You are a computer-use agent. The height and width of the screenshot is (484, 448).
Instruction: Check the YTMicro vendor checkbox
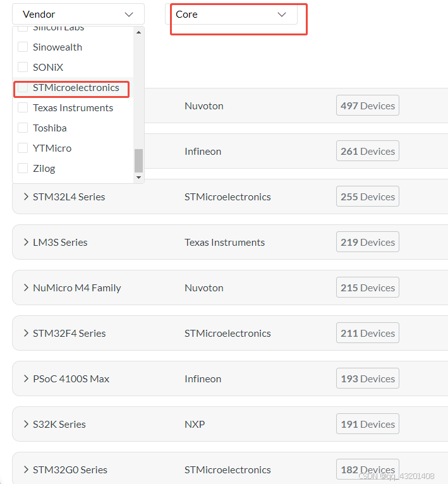pyautogui.click(x=23, y=148)
